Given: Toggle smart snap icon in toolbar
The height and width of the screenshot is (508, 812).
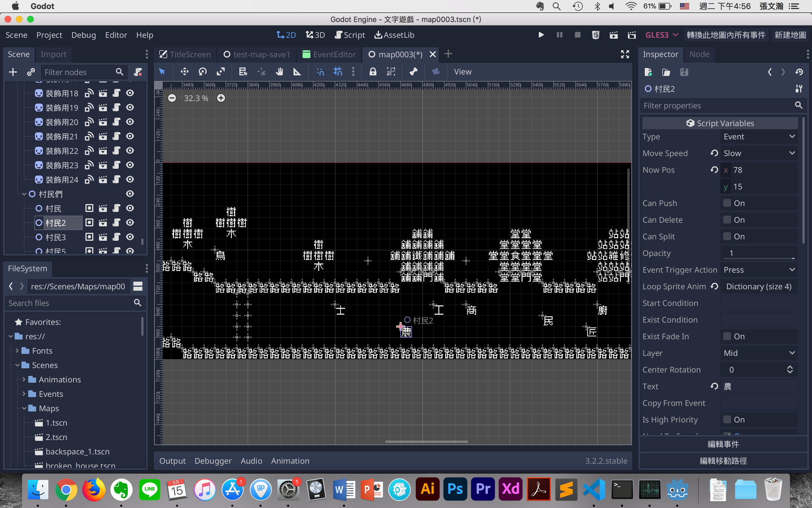Looking at the screenshot, I should [320, 72].
